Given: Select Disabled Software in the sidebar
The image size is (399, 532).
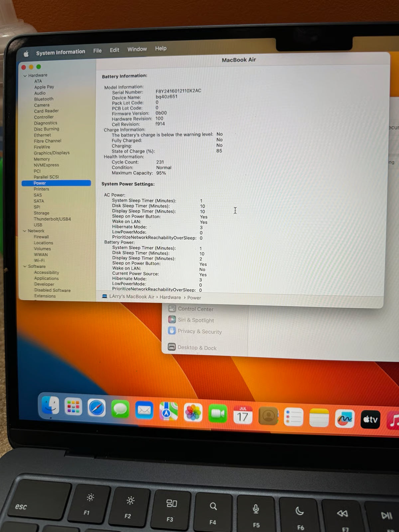Looking at the screenshot, I should 52,290.
